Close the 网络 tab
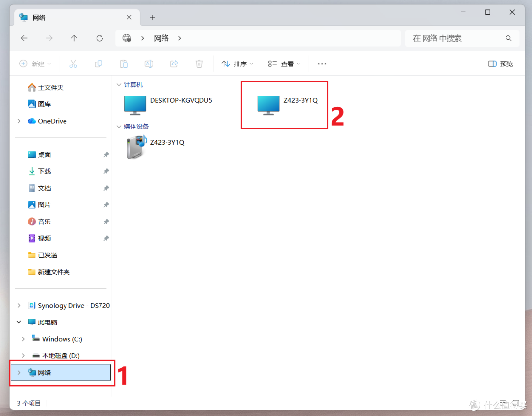The height and width of the screenshot is (416, 532). click(x=129, y=17)
